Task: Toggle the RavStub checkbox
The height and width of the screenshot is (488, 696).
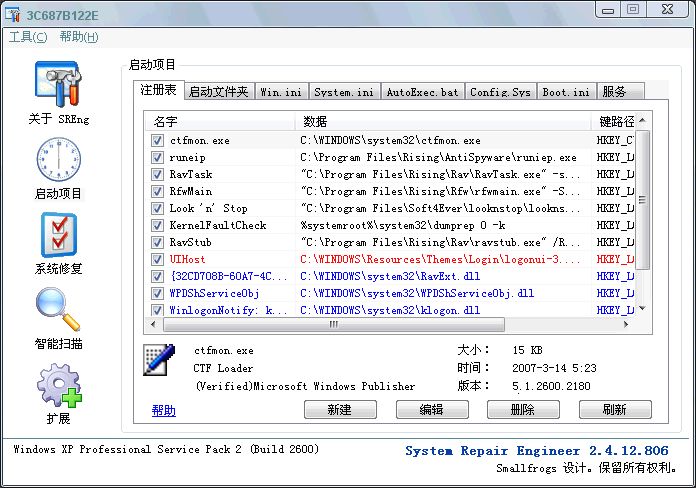Action: click(x=157, y=242)
